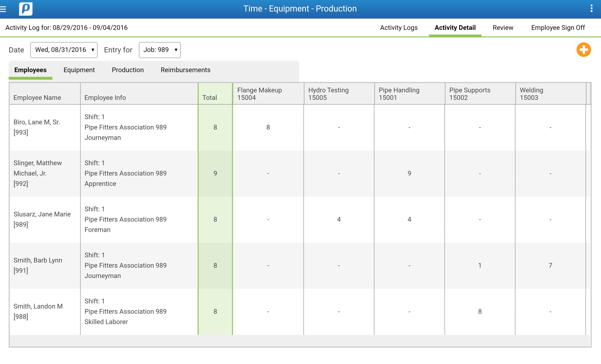Click Flange Makeup hours for Biro
Viewport: 601px width, 364px height.
tap(268, 127)
